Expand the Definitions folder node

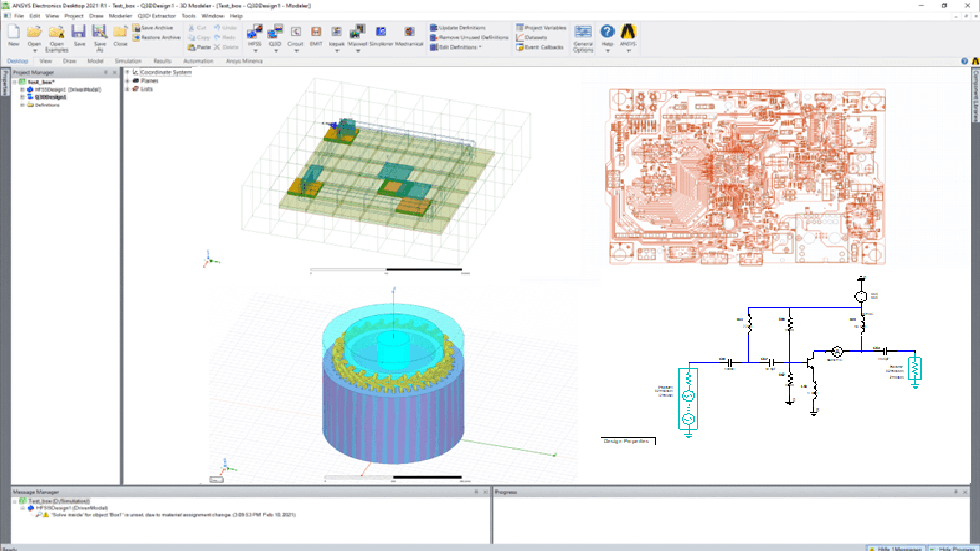point(22,105)
